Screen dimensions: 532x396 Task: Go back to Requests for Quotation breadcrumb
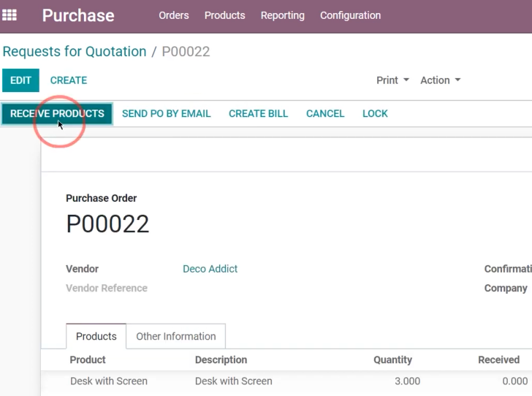coord(75,52)
